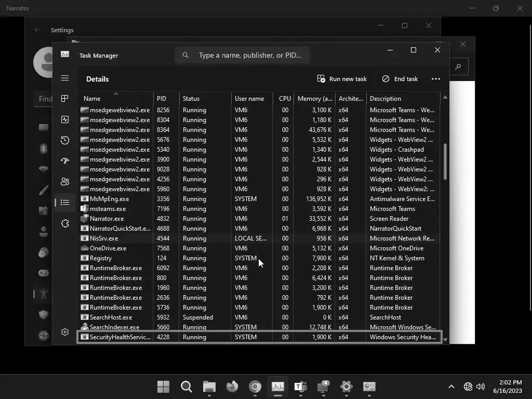Image resolution: width=532 pixels, height=399 pixels.
Task: Select msedgewebview2.exe with PID 8256
Action: (259, 110)
